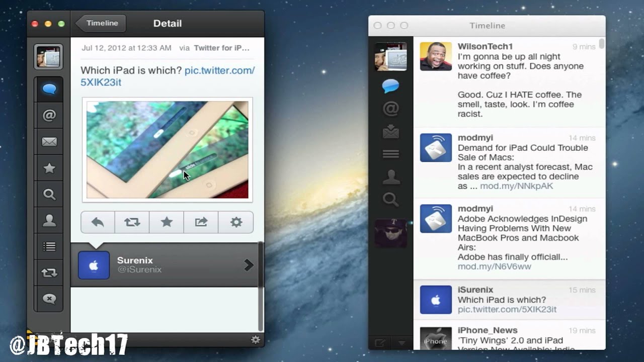Open settings gear at Detail window bottom
644x362 pixels.
click(256, 339)
